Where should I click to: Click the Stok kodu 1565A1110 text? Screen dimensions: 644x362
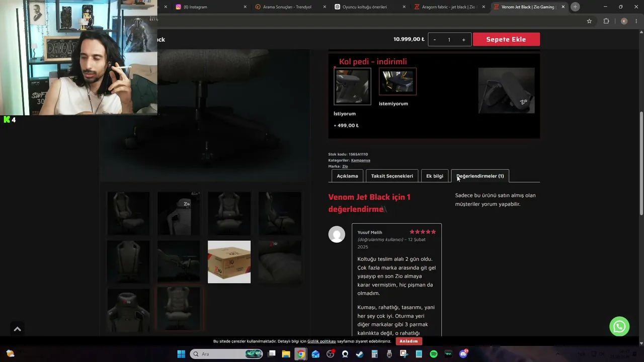(x=348, y=154)
